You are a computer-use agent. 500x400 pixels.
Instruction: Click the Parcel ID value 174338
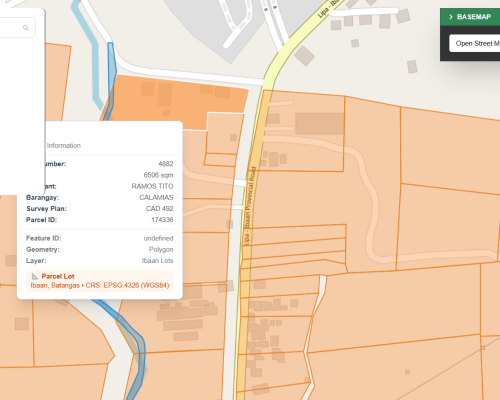[x=162, y=220]
